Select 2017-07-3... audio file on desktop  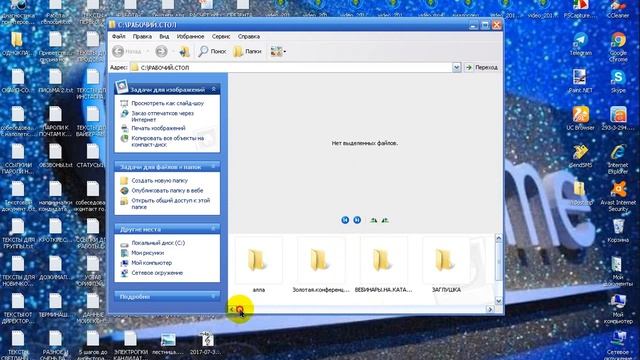point(206,343)
